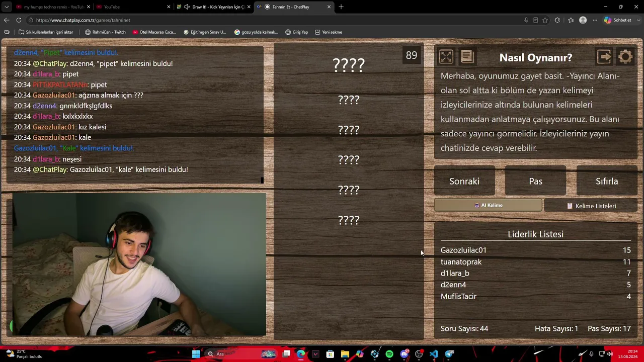
Task: Mute the Draw It! tab speaker icon
Action: pyautogui.click(x=187, y=7)
